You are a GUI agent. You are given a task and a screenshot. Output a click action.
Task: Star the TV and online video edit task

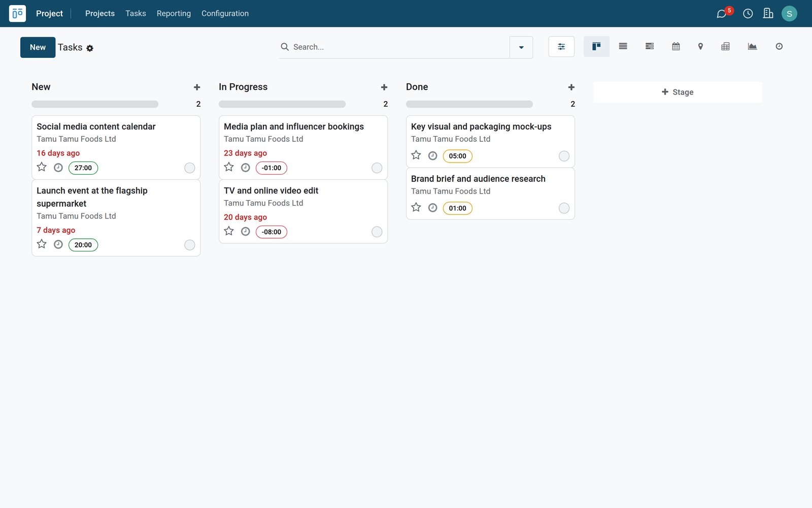tap(229, 231)
